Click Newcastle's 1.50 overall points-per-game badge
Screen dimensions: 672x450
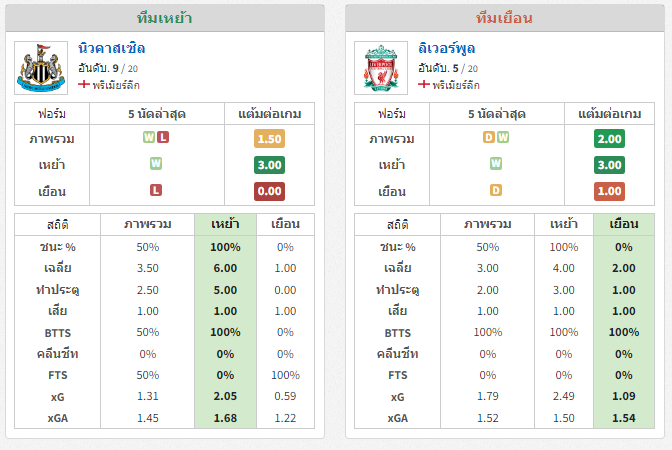269,139
